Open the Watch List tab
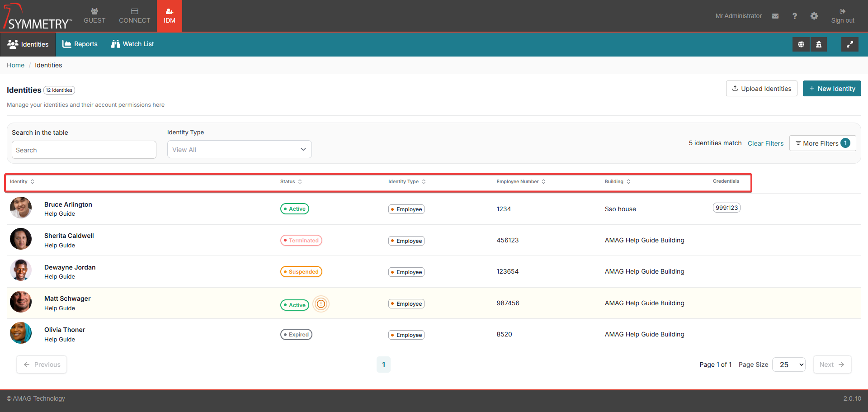The width and height of the screenshot is (868, 412). (132, 44)
